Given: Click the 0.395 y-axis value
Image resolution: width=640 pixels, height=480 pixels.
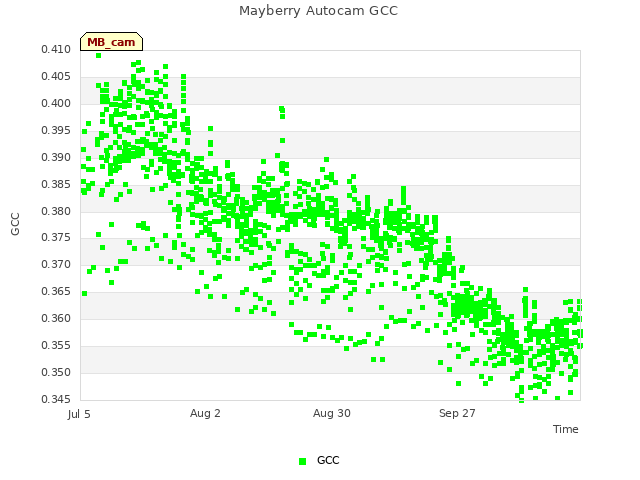Looking at the screenshot, I should click(56, 130).
